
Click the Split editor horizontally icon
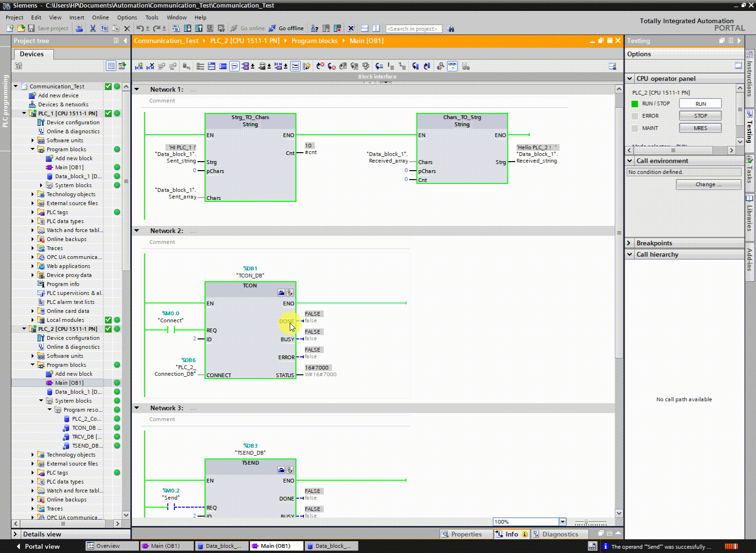click(x=364, y=28)
